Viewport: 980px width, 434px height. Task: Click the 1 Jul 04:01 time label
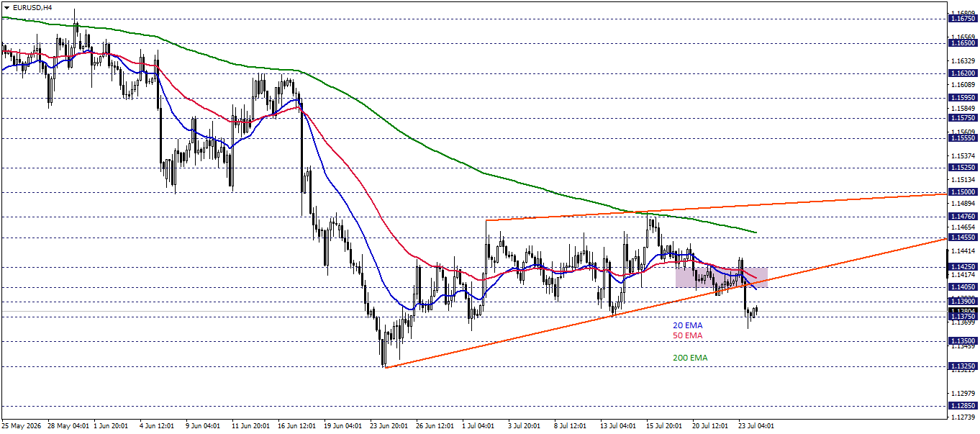click(479, 426)
